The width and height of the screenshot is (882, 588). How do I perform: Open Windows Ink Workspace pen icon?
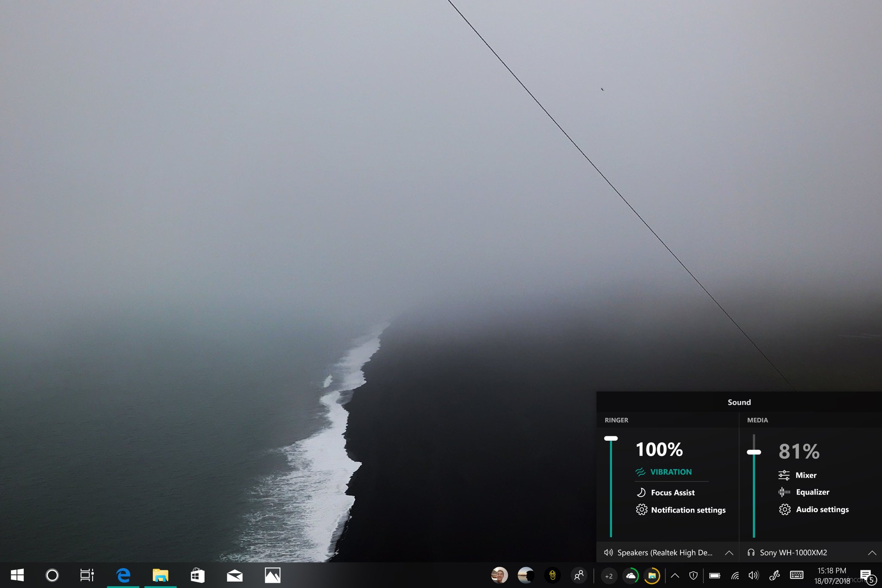pos(774,576)
